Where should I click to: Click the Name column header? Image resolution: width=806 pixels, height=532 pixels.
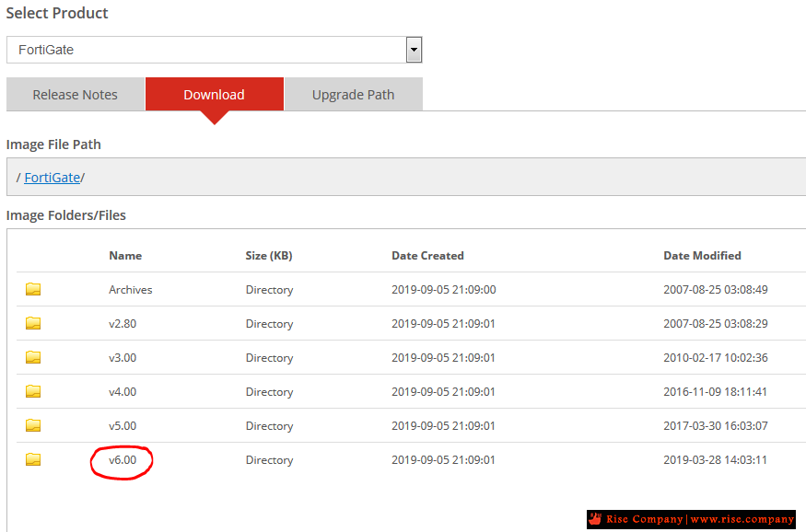coord(125,256)
